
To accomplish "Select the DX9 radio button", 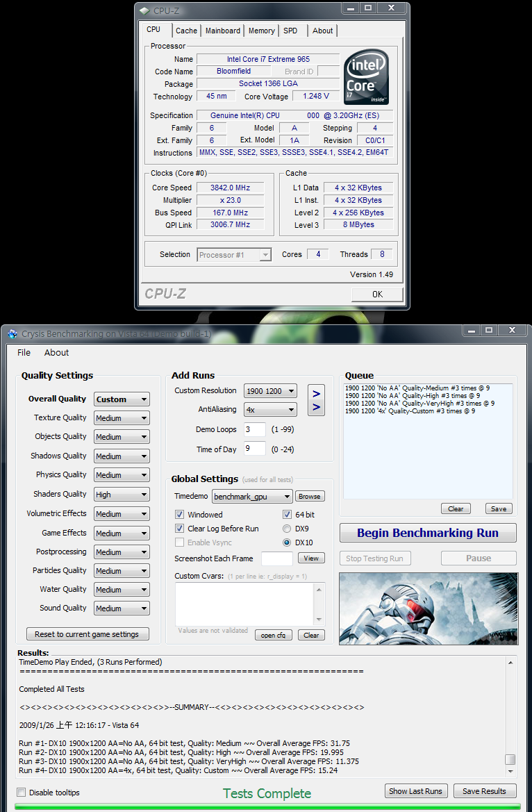I will pos(288,529).
